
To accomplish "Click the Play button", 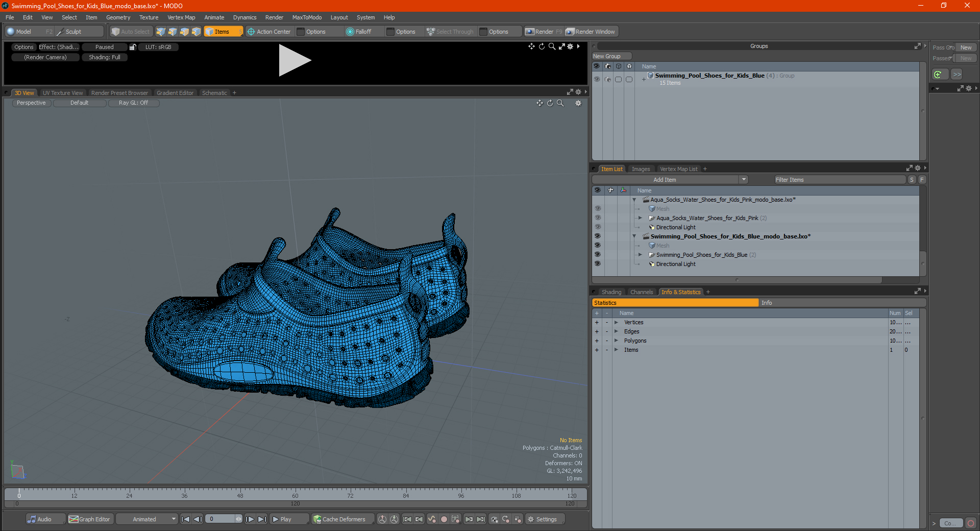I will [x=289, y=519].
